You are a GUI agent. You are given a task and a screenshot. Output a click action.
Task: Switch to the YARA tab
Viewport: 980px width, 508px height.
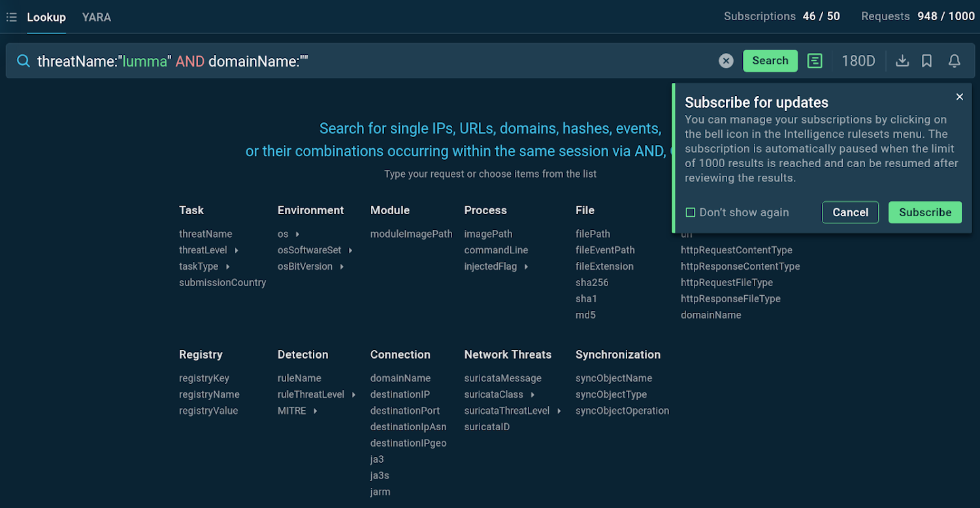click(97, 17)
